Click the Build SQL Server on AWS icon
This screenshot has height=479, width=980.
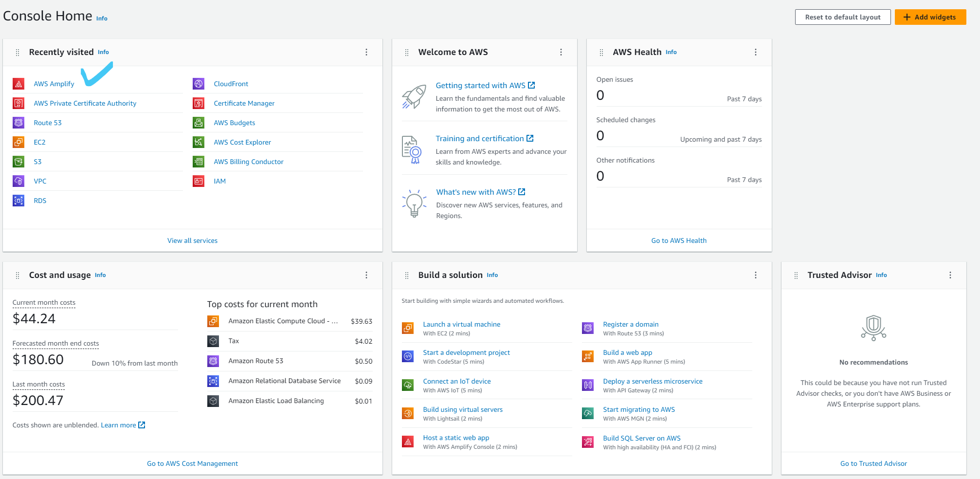tap(588, 442)
